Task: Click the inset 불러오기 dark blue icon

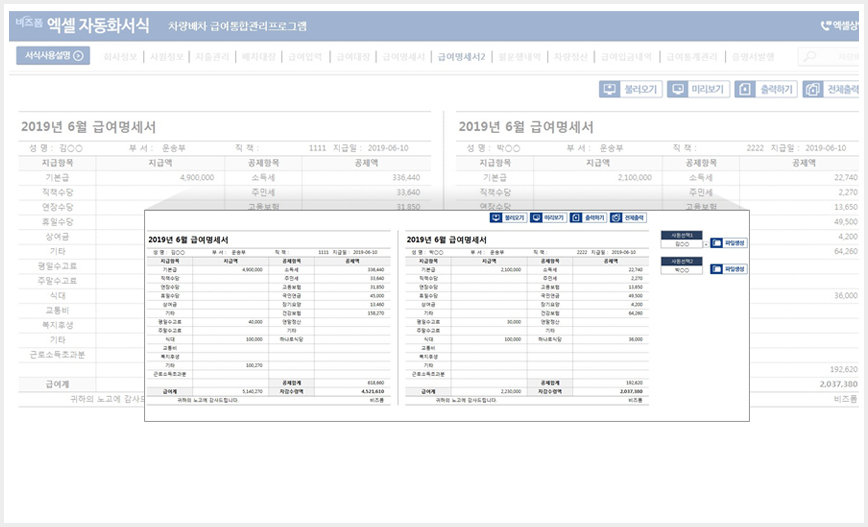Action: [496, 218]
